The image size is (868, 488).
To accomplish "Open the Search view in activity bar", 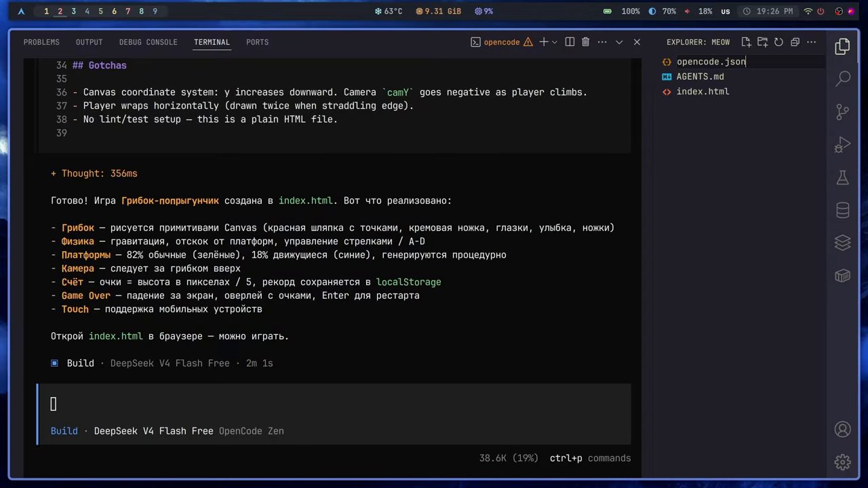I will coord(843,79).
